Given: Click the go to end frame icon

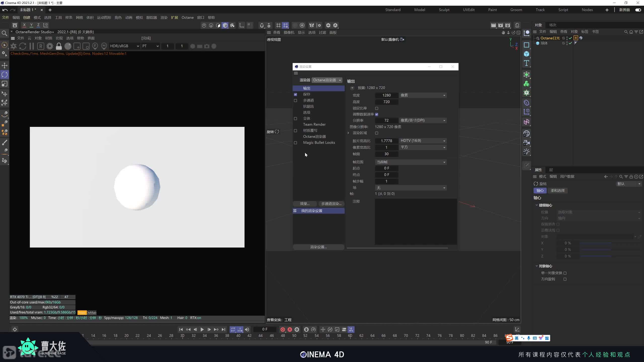Looking at the screenshot, I should 223,329.
